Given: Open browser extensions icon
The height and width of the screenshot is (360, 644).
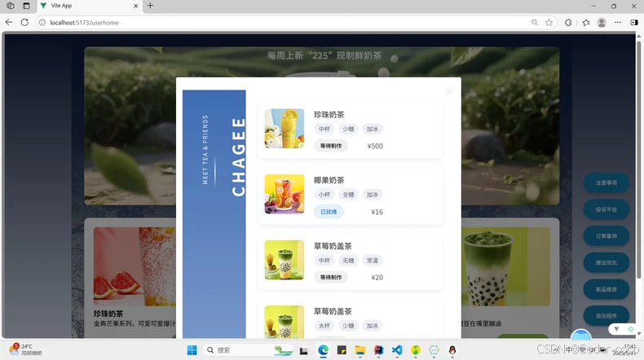Looking at the screenshot, I should click(x=568, y=23).
